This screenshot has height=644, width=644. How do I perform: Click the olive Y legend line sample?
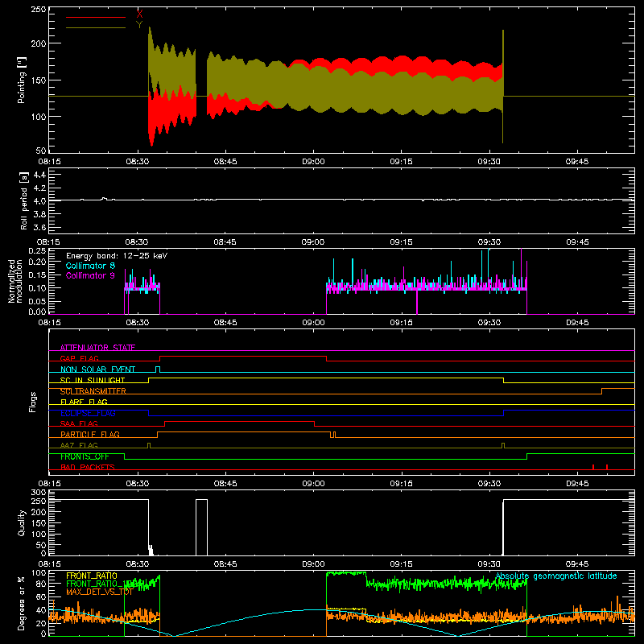[x=96, y=28]
